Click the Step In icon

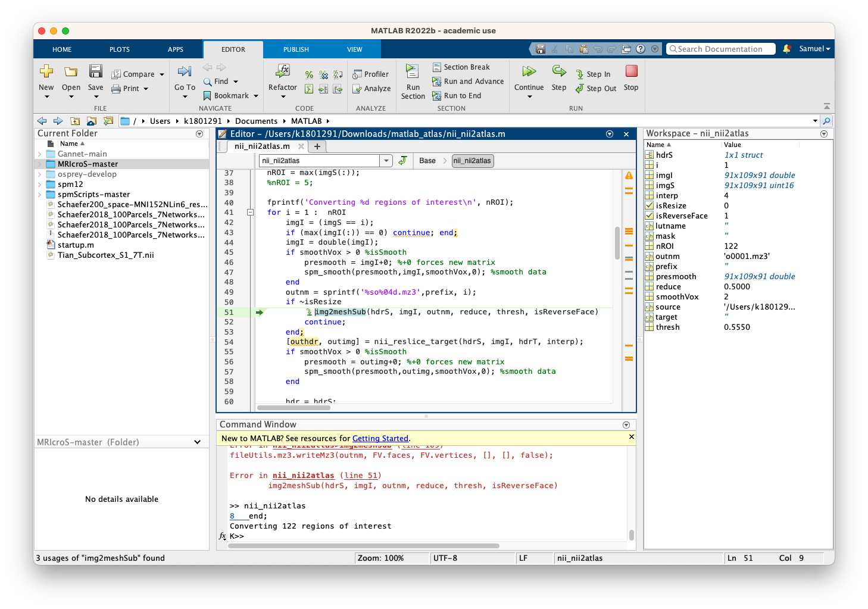(580, 74)
